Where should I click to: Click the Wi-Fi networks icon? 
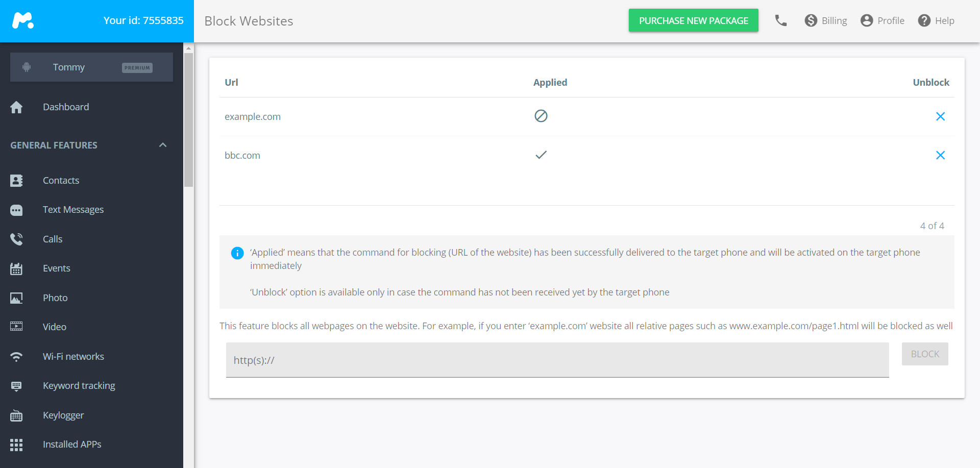tap(16, 356)
